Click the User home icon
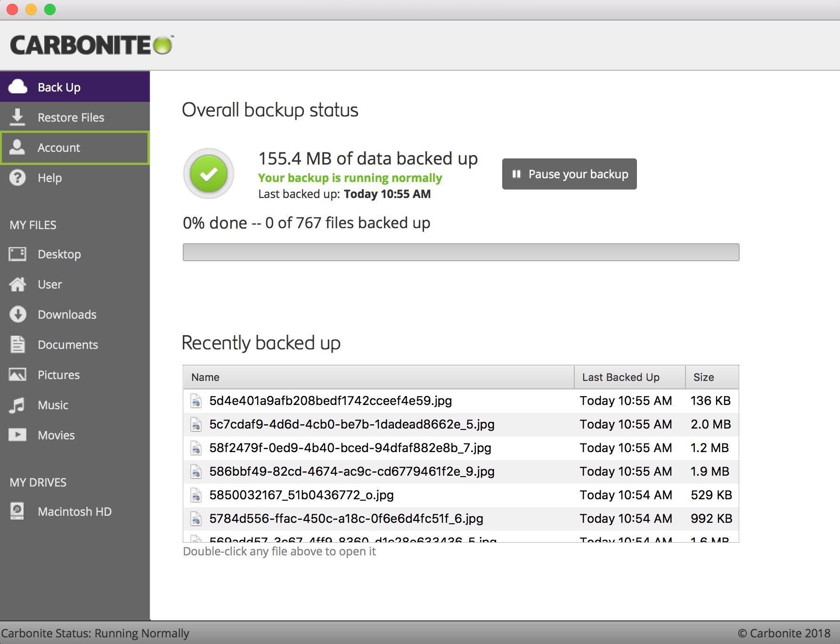 (x=18, y=284)
